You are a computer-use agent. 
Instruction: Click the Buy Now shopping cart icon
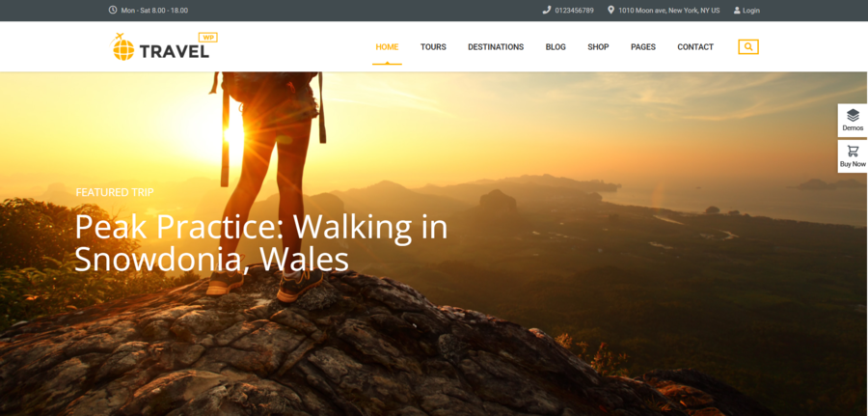coord(853,152)
